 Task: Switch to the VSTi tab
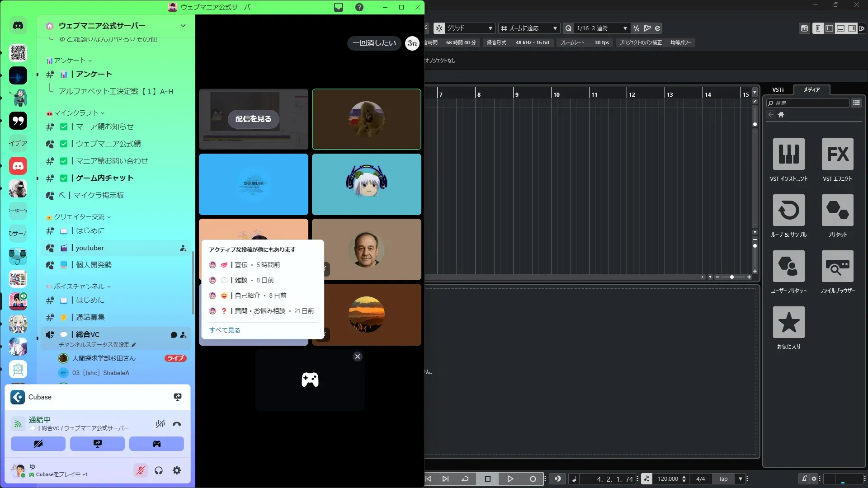click(778, 89)
